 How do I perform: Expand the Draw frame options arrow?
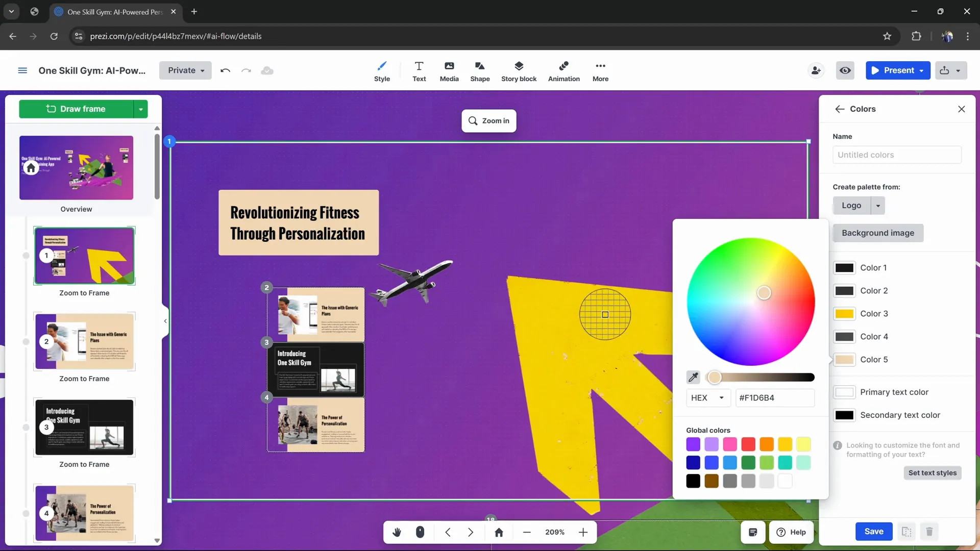(141, 109)
